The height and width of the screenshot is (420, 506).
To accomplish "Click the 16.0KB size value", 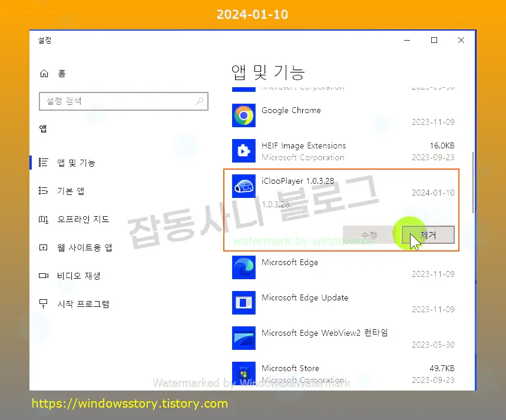I will point(442,145).
